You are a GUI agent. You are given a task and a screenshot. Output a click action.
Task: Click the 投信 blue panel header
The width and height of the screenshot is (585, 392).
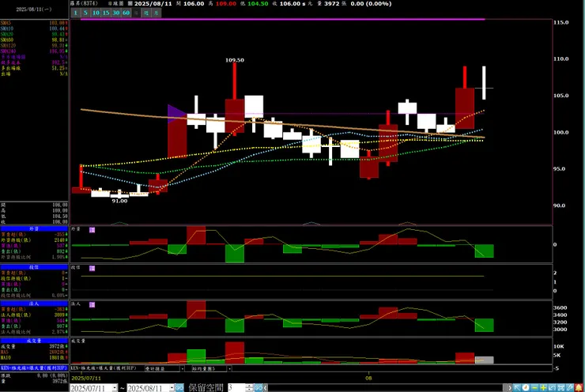pyautogui.click(x=34, y=267)
